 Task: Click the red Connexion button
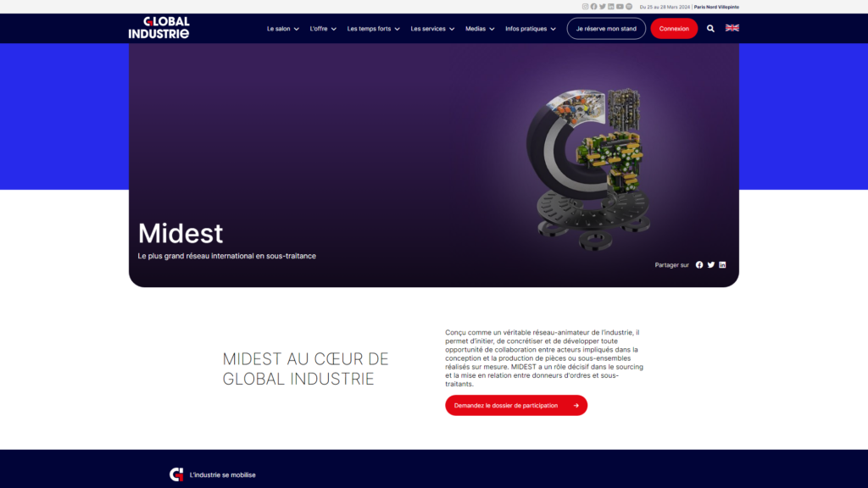click(674, 29)
